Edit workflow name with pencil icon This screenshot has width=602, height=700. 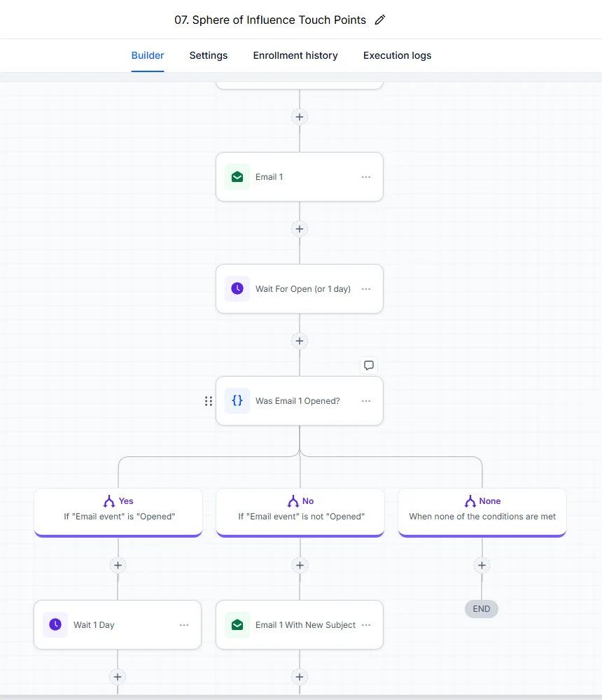[379, 20]
